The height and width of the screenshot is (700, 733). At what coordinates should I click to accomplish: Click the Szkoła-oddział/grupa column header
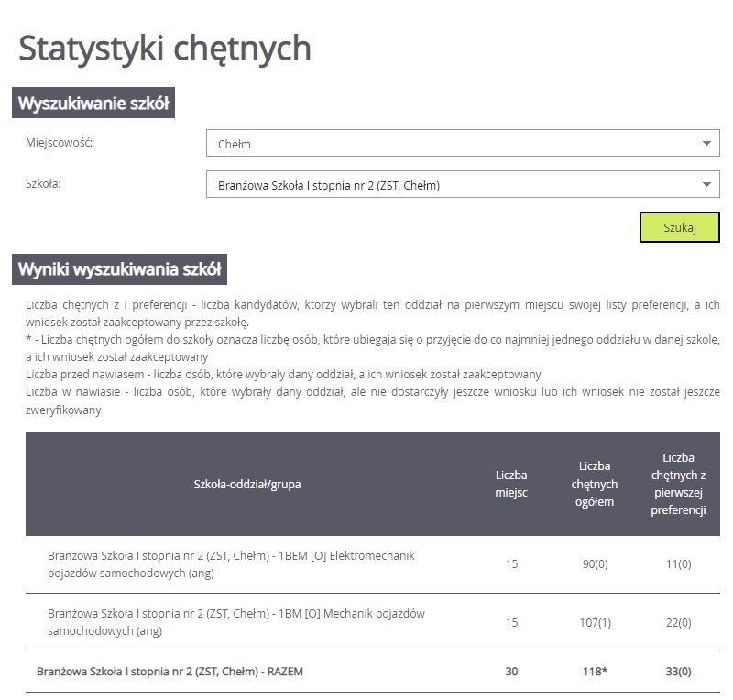(247, 484)
